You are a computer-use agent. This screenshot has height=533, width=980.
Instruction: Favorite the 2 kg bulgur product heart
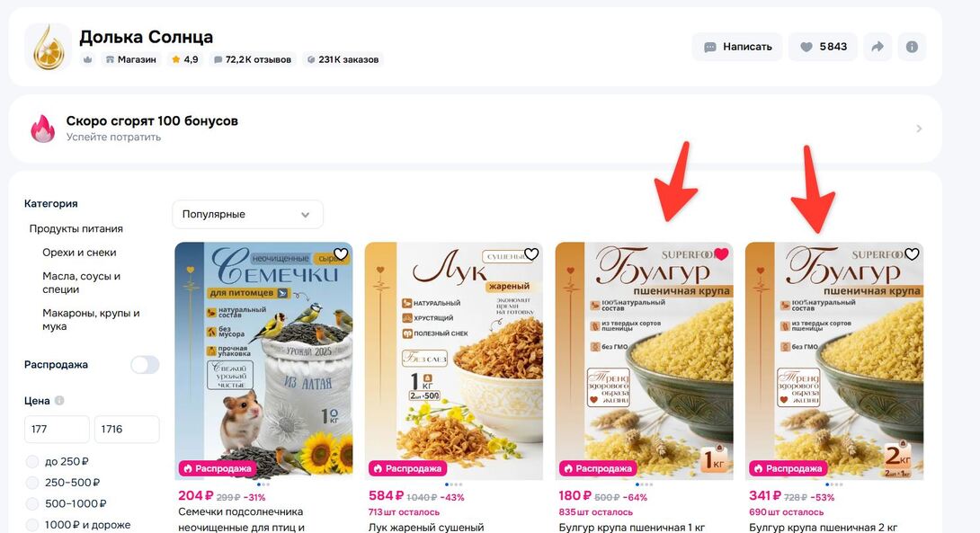(913, 253)
